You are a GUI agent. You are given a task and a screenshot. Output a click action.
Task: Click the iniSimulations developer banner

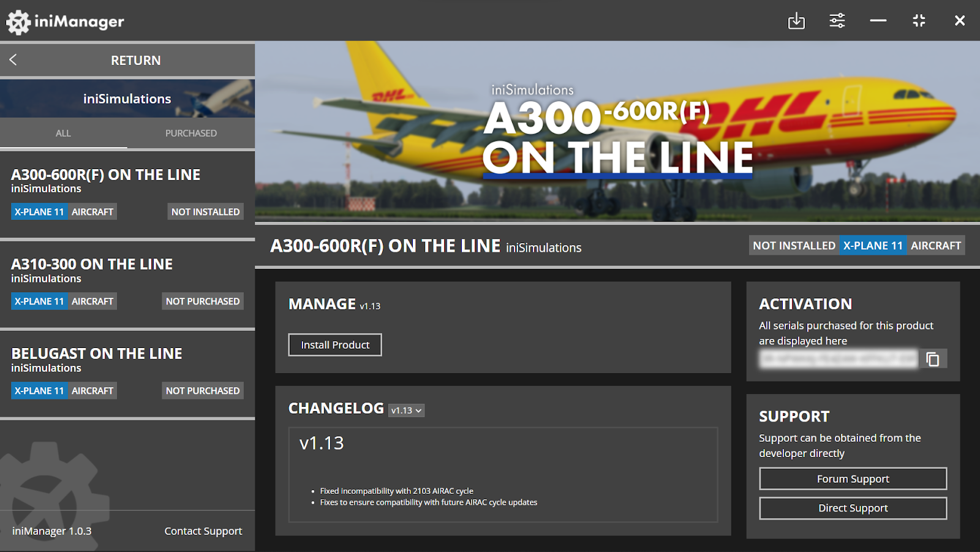tap(127, 99)
